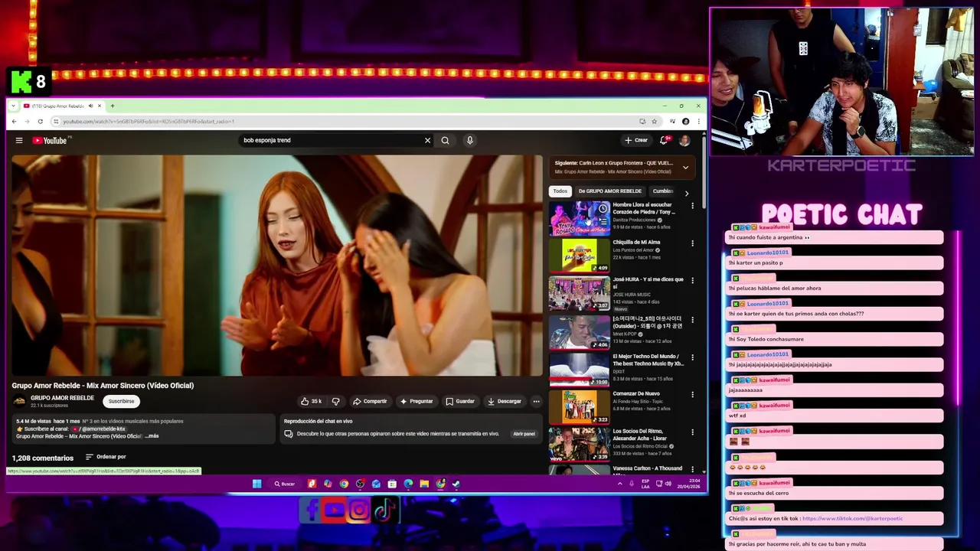The image size is (980, 551).
Task: Mute the YouTube tab via speaker icon
Action: tap(90, 106)
